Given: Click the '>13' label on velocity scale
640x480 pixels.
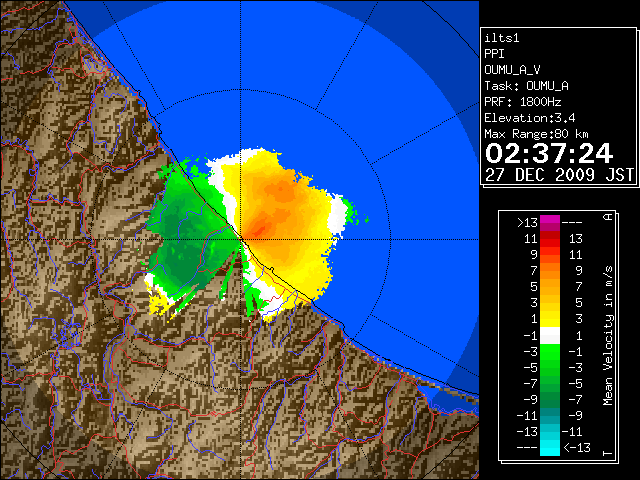Looking at the screenshot, I should [x=527, y=223].
